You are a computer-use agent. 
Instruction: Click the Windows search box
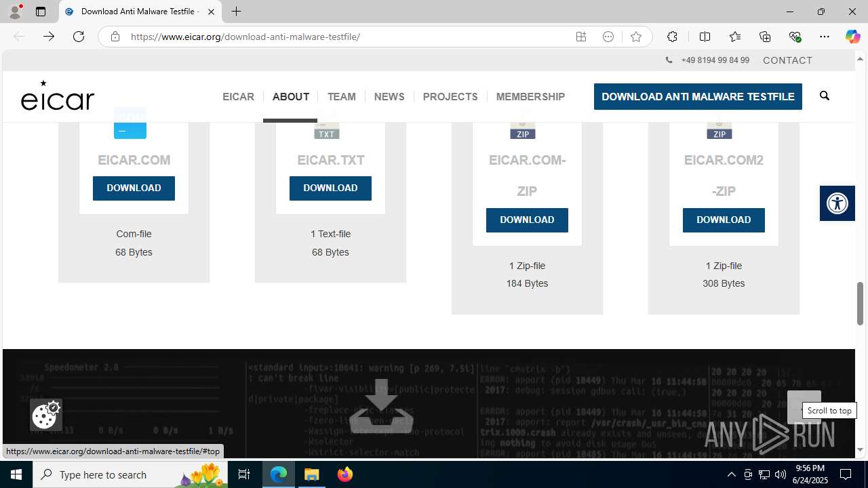[130, 474]
